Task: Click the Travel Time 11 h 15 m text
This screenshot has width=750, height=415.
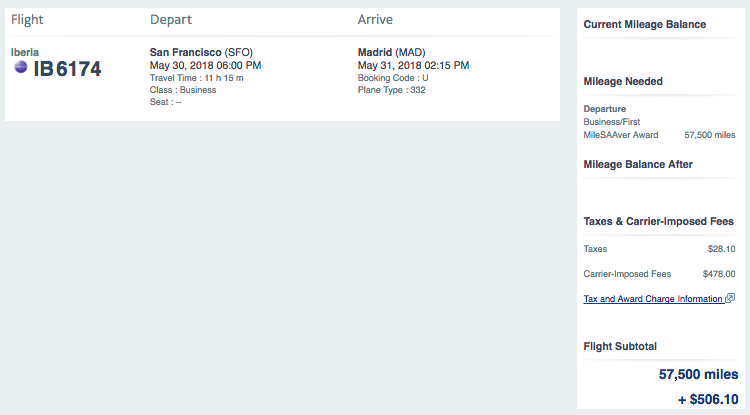Action: tap(197, 78)
